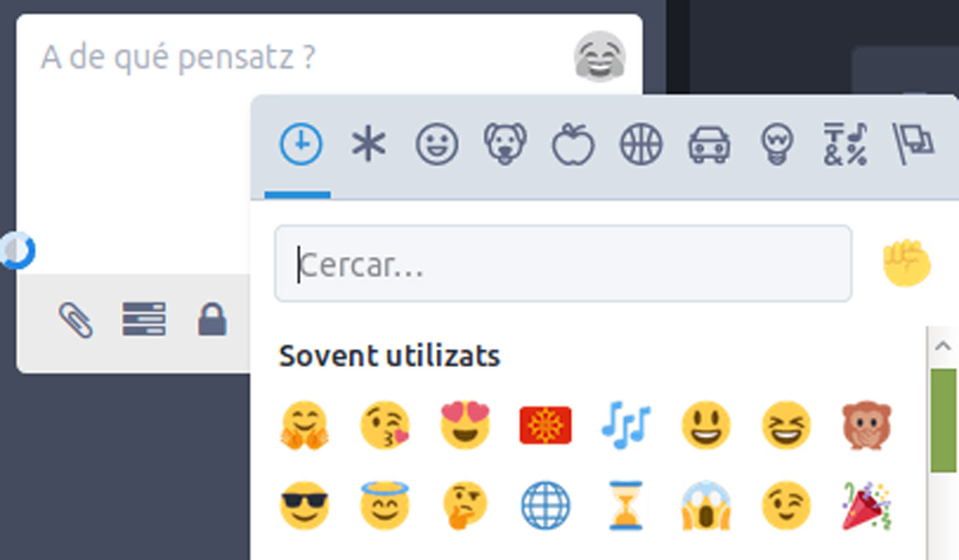Screen dimensions: 959x560
Task: Switch to the custom asterisk emoji category
Action: click(368, 145)
